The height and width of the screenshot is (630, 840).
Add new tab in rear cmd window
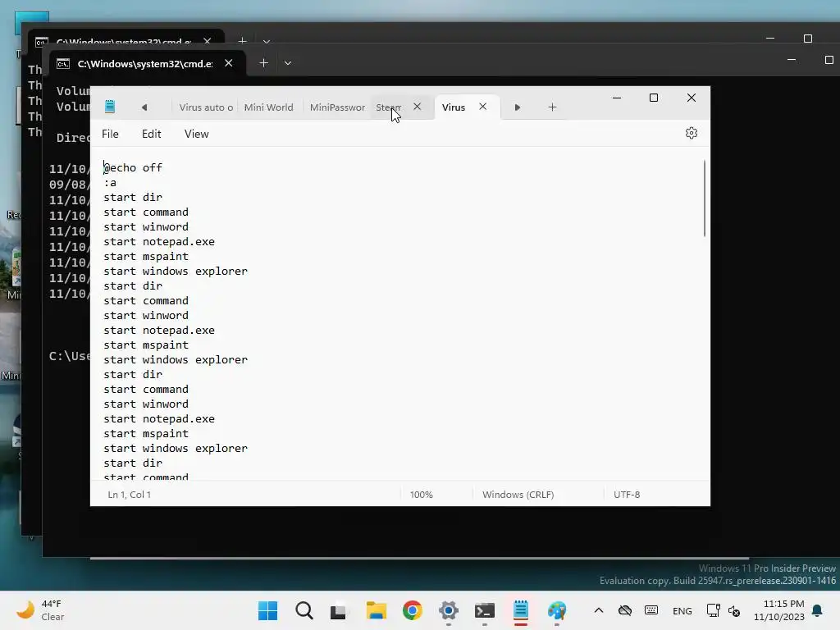[242, 41]
